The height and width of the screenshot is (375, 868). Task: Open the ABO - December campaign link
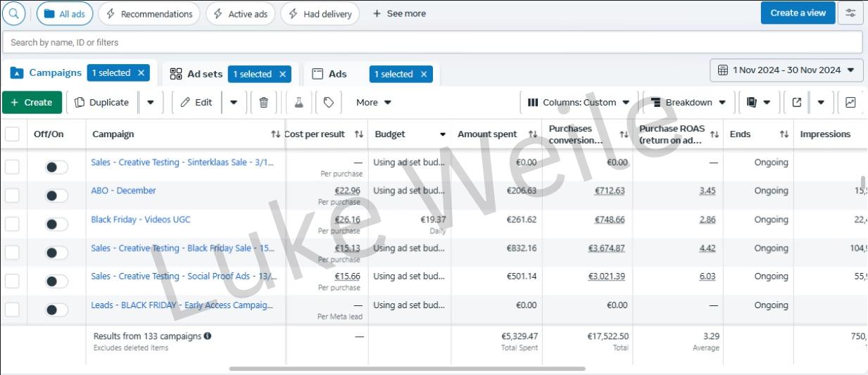123,191
